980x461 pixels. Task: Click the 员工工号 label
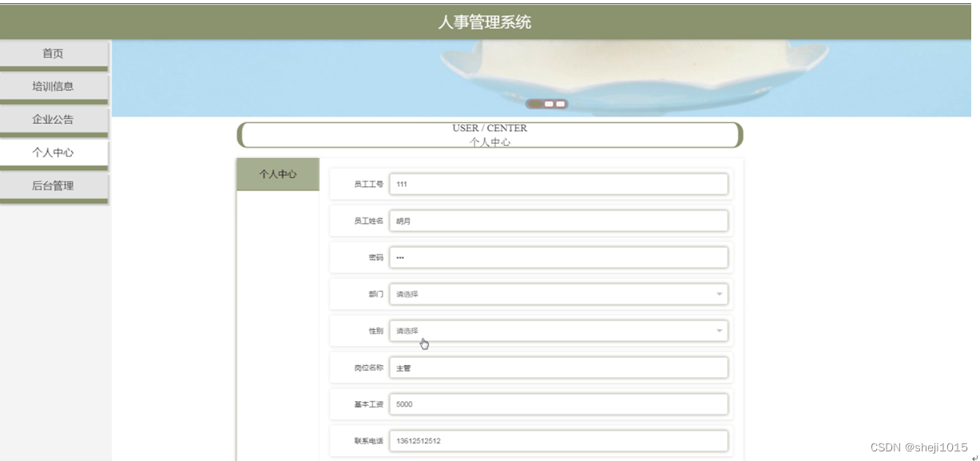click(369, 184)
